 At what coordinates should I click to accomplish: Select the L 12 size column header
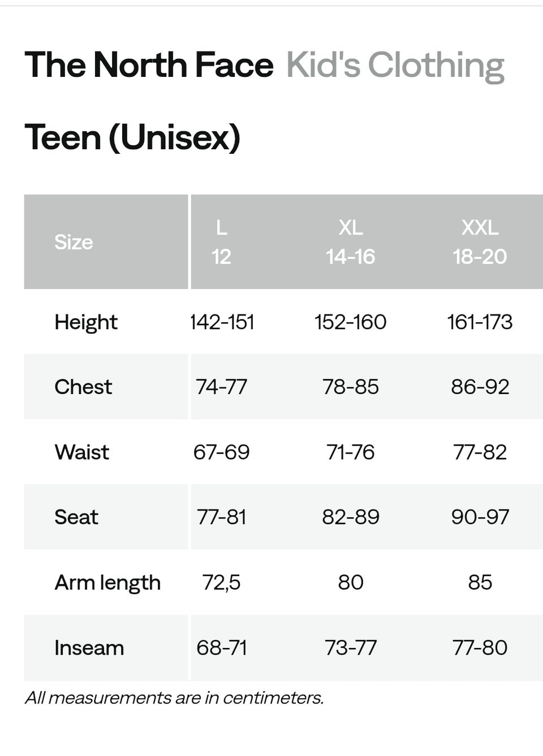(x=221, y=242)
